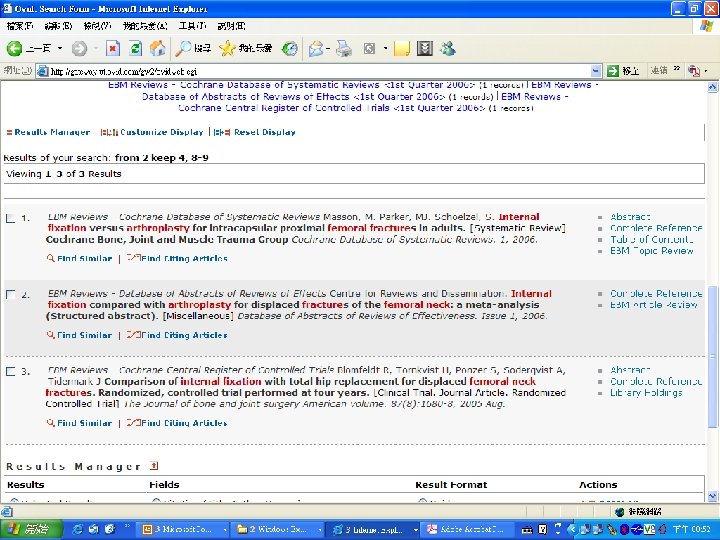Screen dimensions: 720x540
Task: Click the Start button on the taskbar
Action: click(31, 529)
